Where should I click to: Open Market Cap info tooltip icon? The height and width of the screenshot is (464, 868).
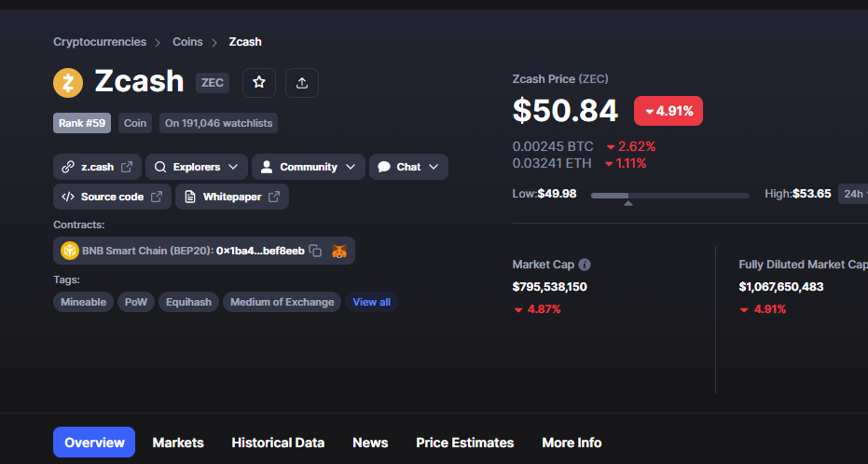click(585, 265)
